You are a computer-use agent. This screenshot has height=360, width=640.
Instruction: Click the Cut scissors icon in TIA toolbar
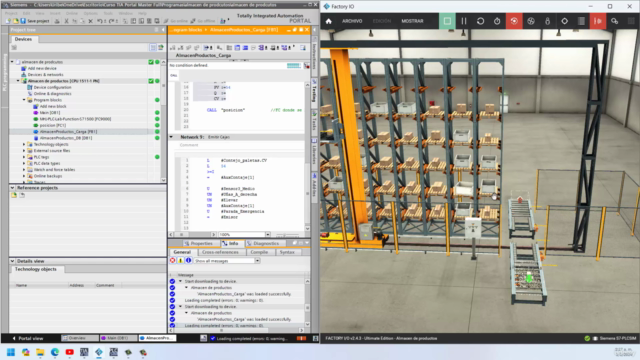(x=66, y=21)
